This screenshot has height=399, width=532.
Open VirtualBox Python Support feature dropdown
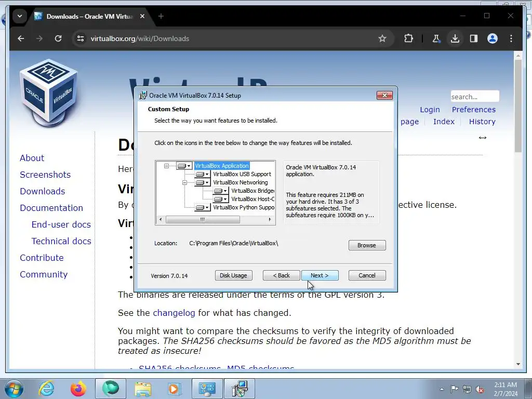click(202, 207)
